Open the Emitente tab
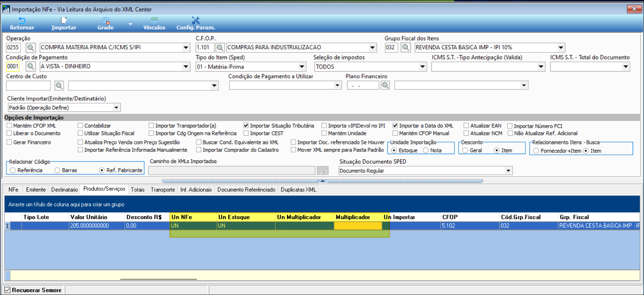This screenshot has height=295, width=644. click(x=36, y=190)
